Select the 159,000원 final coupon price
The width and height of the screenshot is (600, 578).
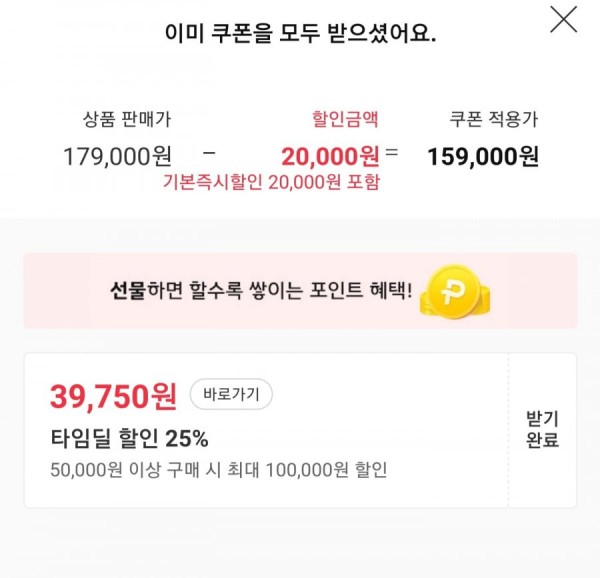click(x=483, y=157)
